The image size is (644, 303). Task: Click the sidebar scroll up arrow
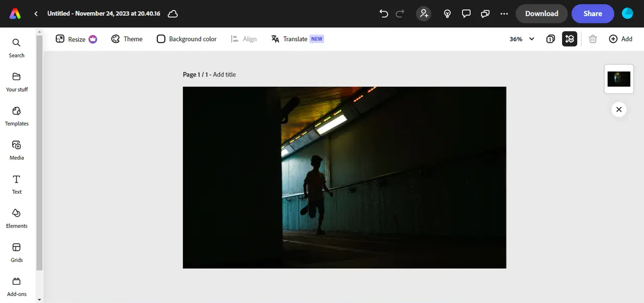39,31
